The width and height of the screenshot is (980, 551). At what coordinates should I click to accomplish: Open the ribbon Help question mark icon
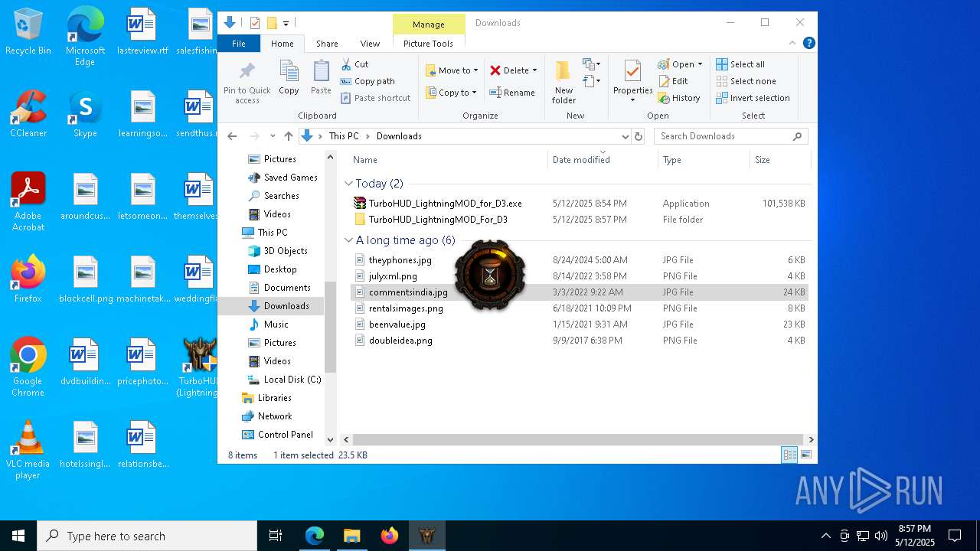(x=808, y=44)
